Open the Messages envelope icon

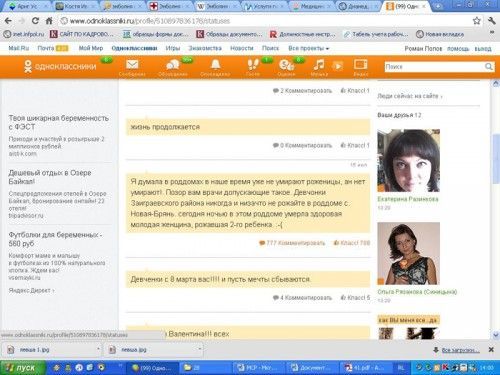pos(132,64)
